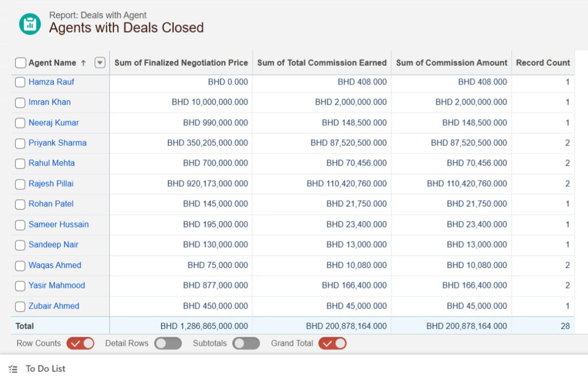Sort by Sum of Finalized Negotiation Price column

click(x=180, y=62)
